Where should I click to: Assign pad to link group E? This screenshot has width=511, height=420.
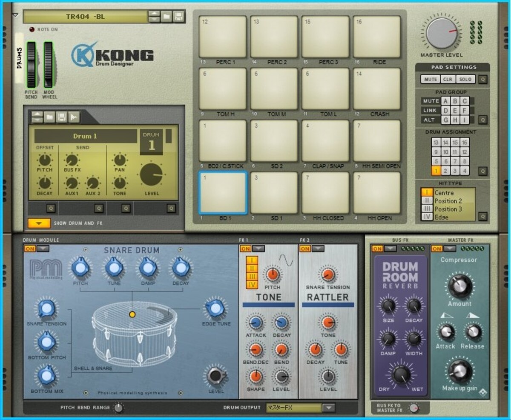coord(455,111)
